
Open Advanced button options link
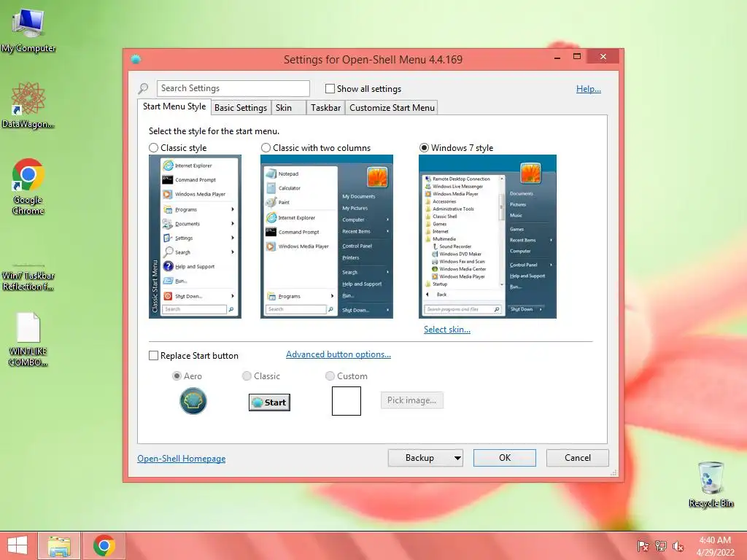338,354
